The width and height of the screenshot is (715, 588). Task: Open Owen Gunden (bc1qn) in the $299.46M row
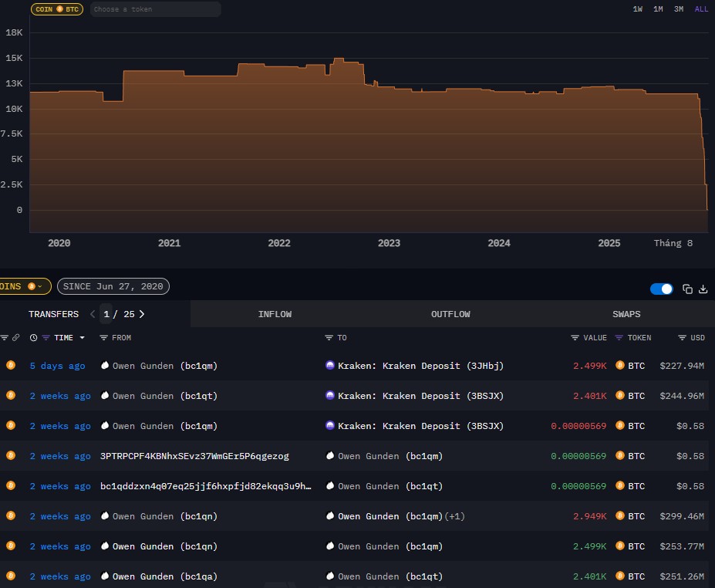165,516
